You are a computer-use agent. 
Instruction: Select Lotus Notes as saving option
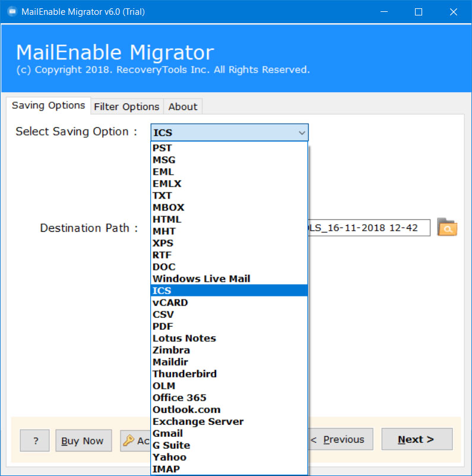pyautogui.click(x=229, y=338)
